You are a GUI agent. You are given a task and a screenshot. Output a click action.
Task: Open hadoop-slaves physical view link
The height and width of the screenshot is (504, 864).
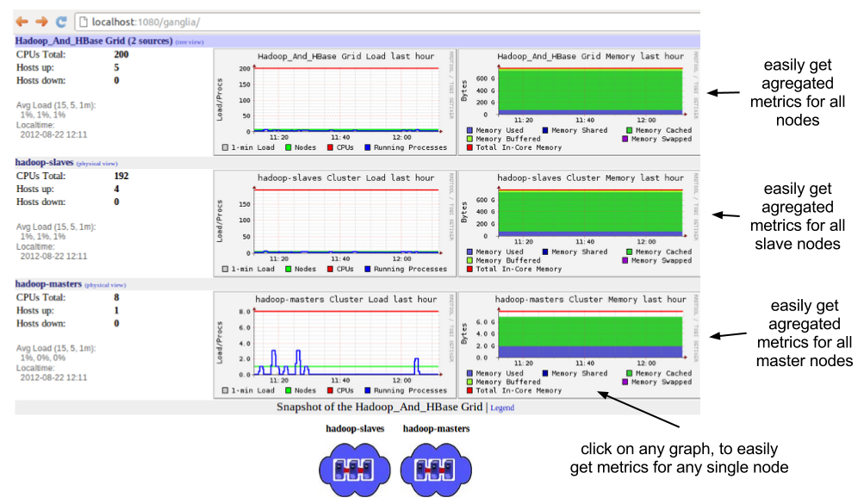point(97,164)
